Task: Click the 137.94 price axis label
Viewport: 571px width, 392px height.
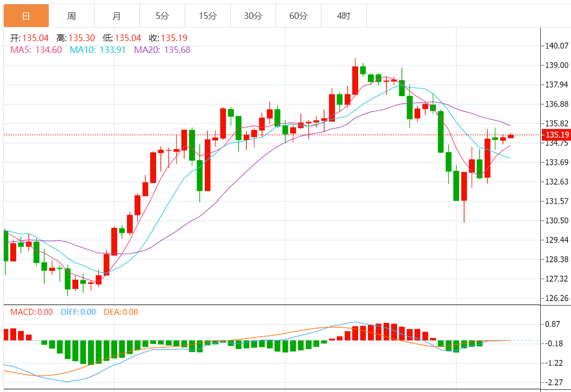Action: point(557,85)
